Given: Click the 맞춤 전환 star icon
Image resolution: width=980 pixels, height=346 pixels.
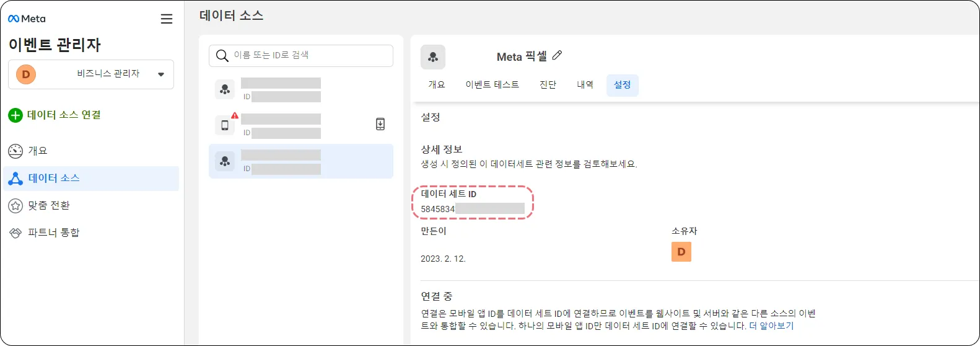Looking at the screenshot, I should pyautogui.click(x=15, y=206).
